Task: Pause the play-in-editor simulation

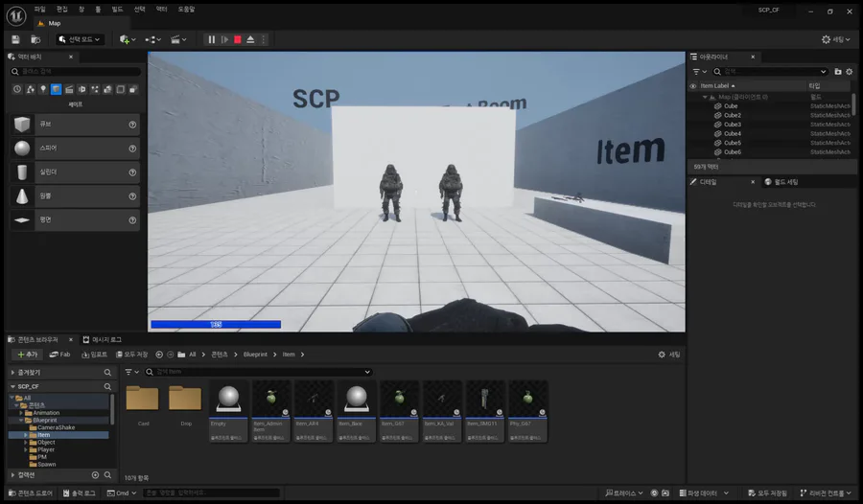Action: click(x=211, y=39)
